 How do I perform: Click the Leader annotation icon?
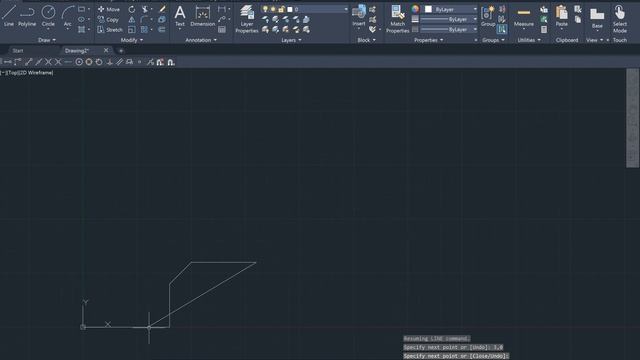(x=222, y=19)
